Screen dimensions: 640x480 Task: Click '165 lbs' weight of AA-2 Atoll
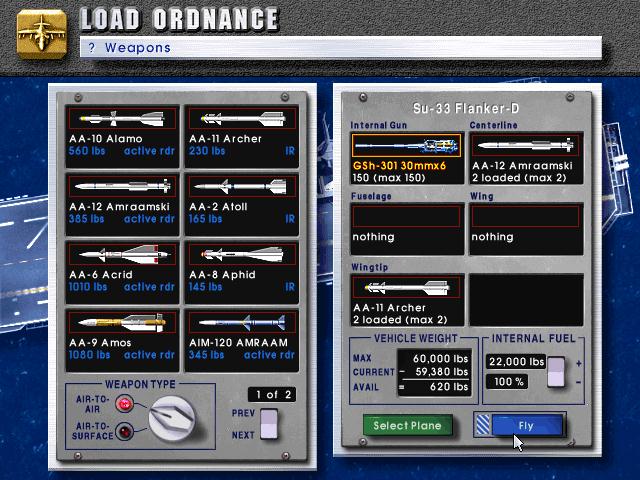point(205,219)
